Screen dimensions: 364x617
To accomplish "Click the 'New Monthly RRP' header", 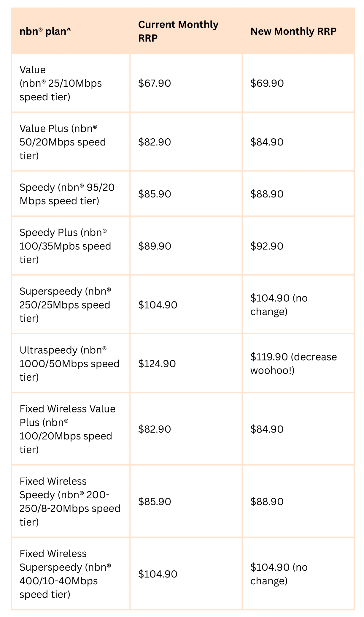I will [x=298, y=31].
